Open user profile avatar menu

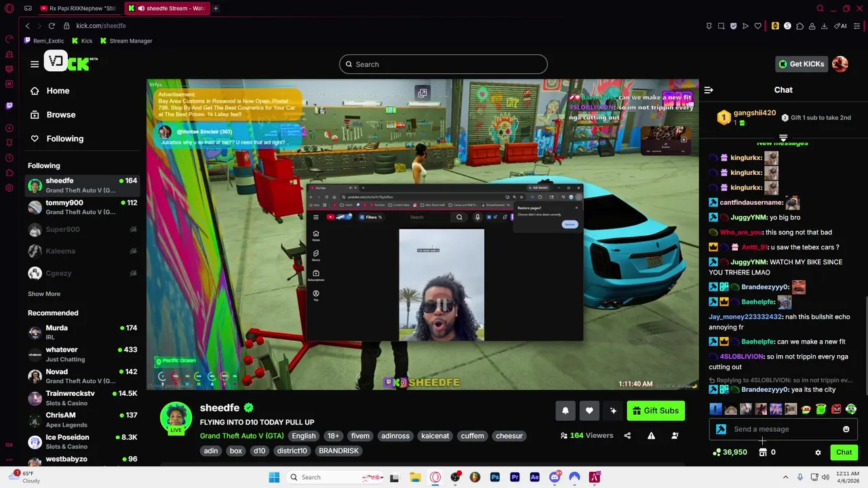[x=840, y=64]
